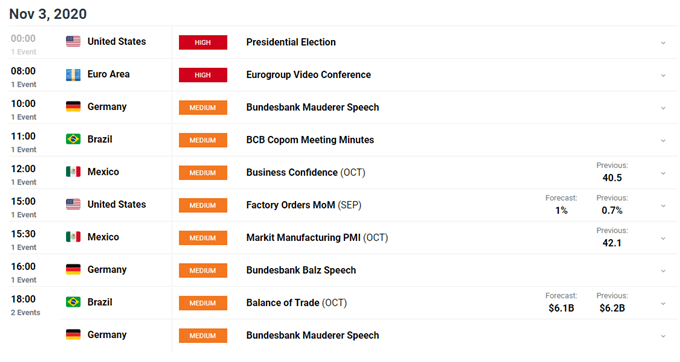This screenshot has width=680, height=362.
Task: Click Germany flag beside Bundesbank Balz Speech
Action: click(x=73, y=269)
